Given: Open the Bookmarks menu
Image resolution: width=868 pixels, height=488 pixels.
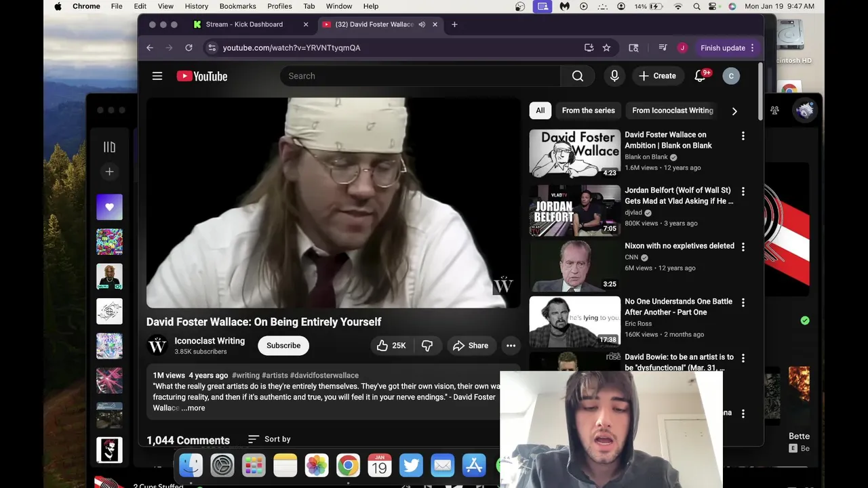Looking at the screenshot, I should pos(237,6).
